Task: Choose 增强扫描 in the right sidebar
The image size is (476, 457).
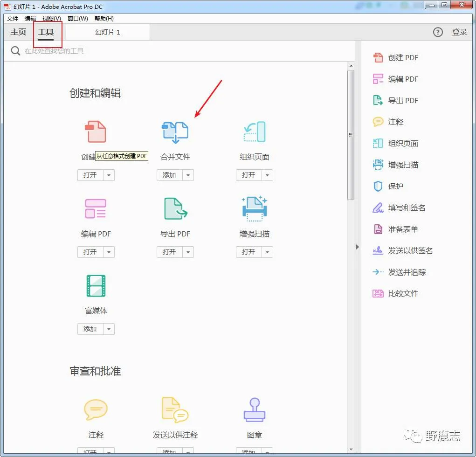Action: tap(395, 165)
